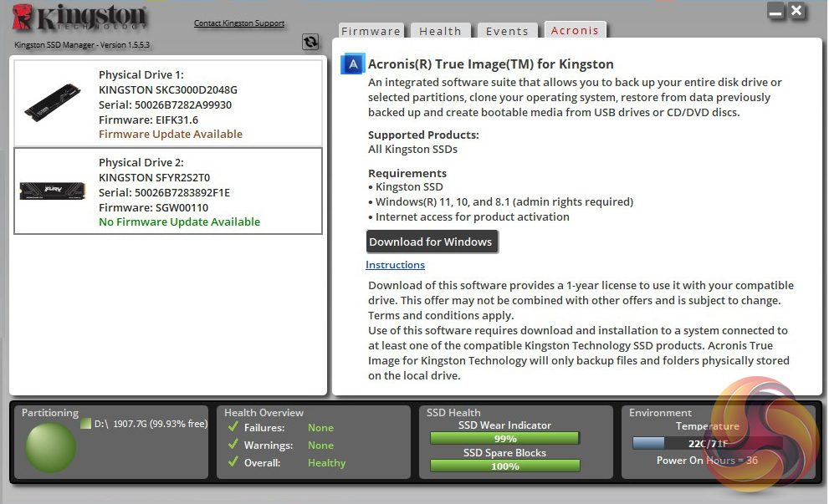Click Kingston SSD Manager version text
This screenshot has width=829, height=504.
82,45
